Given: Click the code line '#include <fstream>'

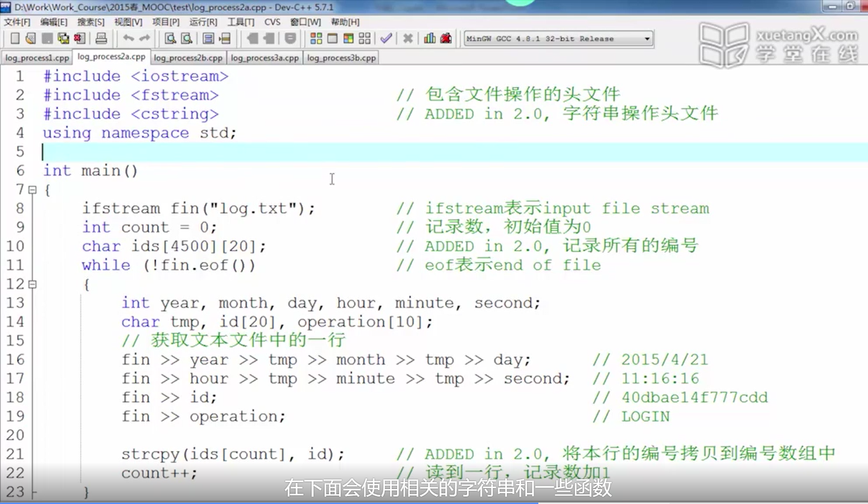Looking at the screenshot, I should point(131,95).
